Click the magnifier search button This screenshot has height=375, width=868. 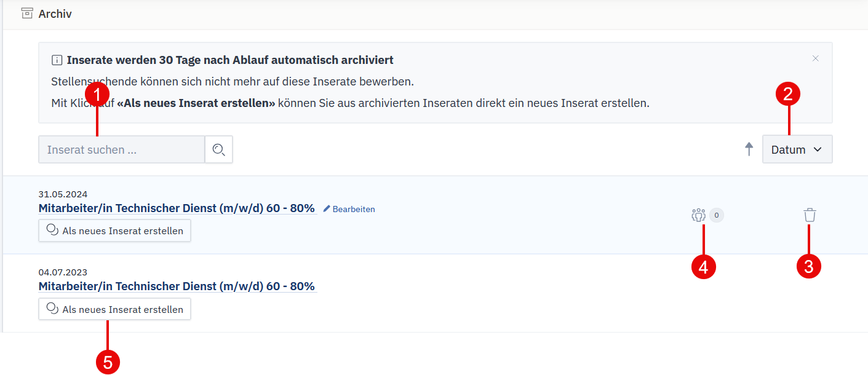219,149
